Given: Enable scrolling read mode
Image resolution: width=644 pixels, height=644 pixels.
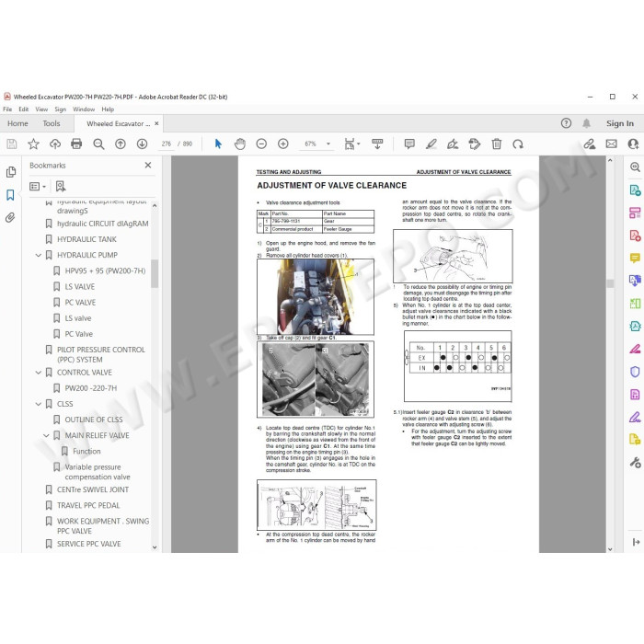Looking at the screenshot, I should pos(377,144).
